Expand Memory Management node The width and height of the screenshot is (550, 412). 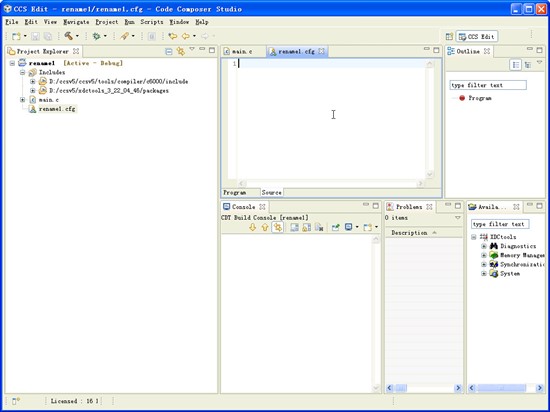pyautogui.click(x=484, y=255)
